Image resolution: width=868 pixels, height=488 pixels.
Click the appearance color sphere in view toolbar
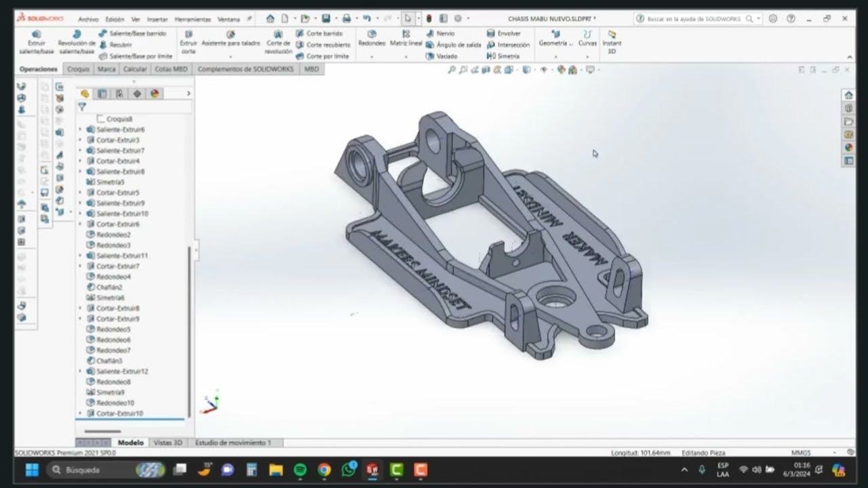click(561, 69)
